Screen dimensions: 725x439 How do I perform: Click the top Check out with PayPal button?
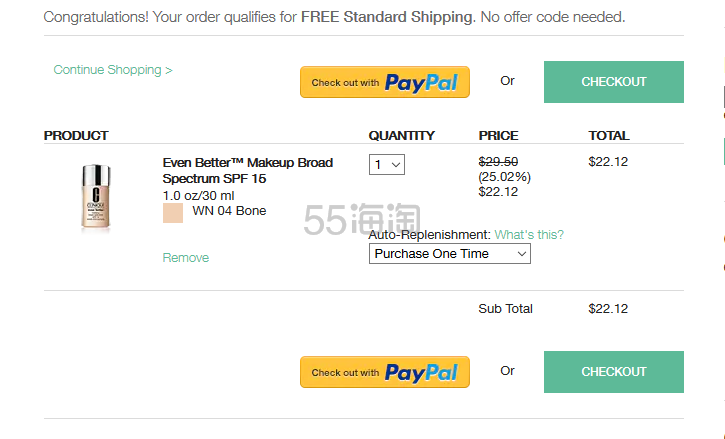point(385,82)
